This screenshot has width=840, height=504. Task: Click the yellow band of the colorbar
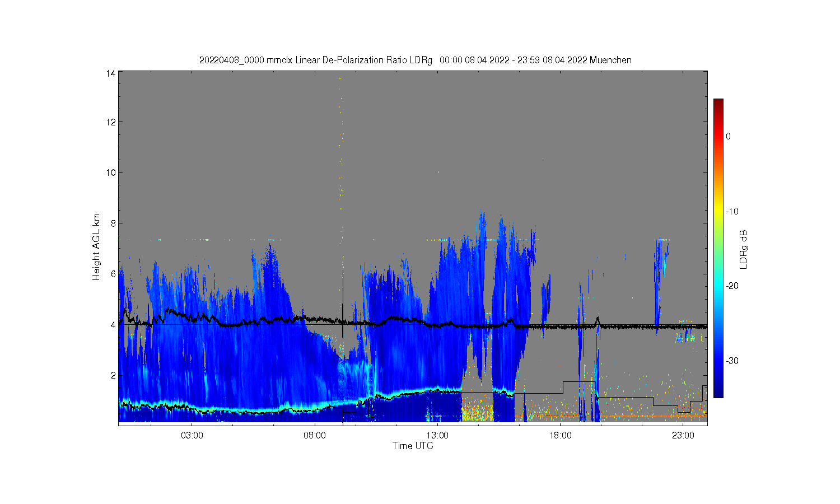(x=718, y=211)
